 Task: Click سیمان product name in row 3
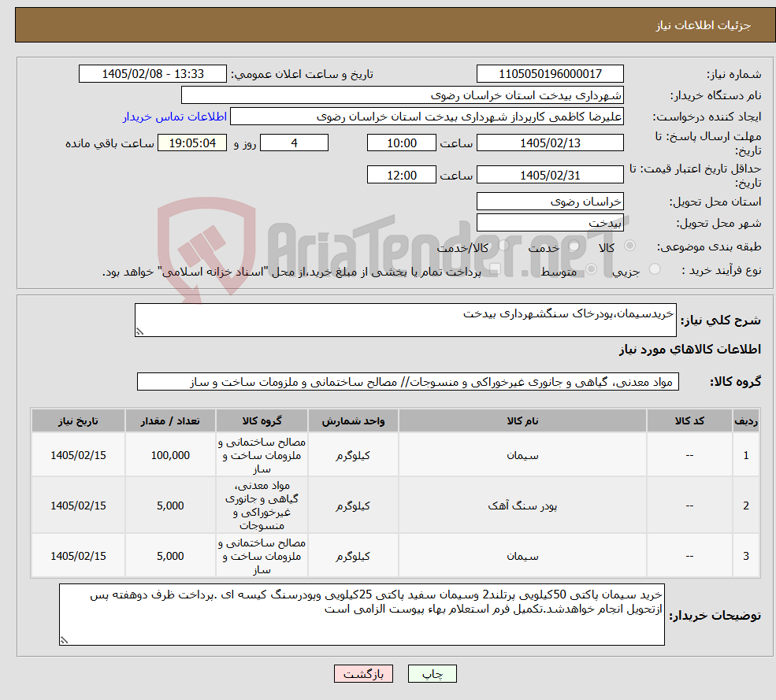(x=522, y=556)
